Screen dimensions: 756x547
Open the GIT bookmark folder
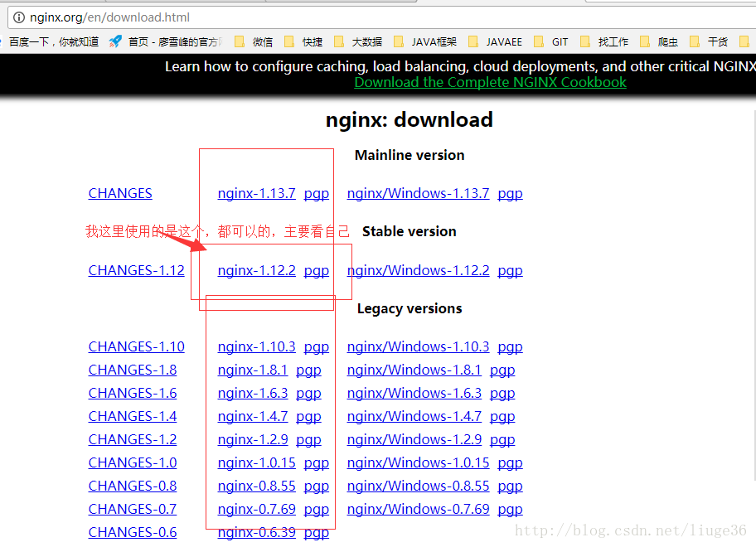[551, 42]
